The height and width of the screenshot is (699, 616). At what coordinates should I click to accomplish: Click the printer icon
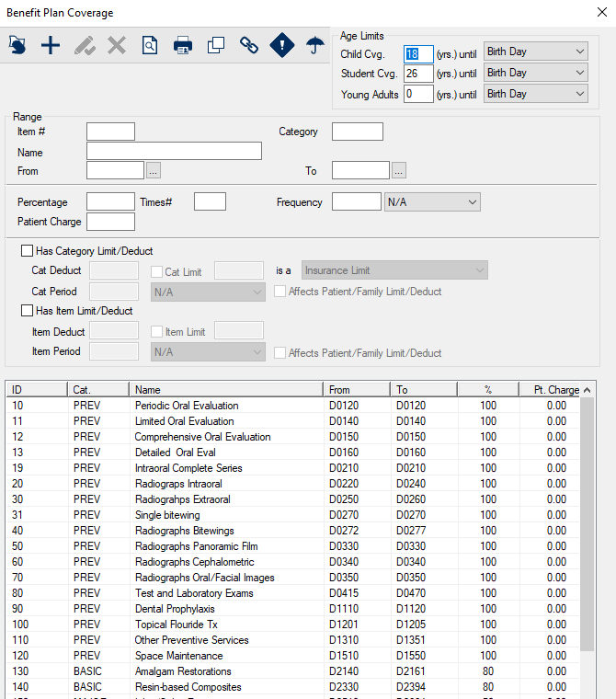(183, 45)
